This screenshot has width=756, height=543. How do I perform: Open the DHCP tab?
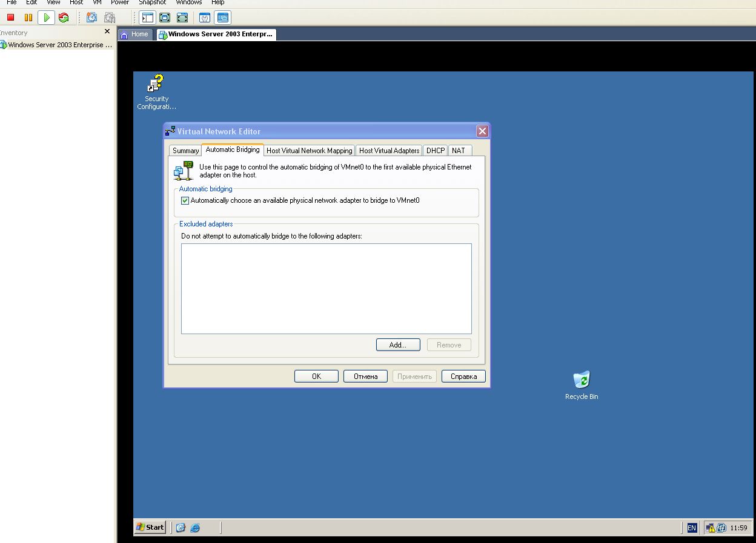436,151
